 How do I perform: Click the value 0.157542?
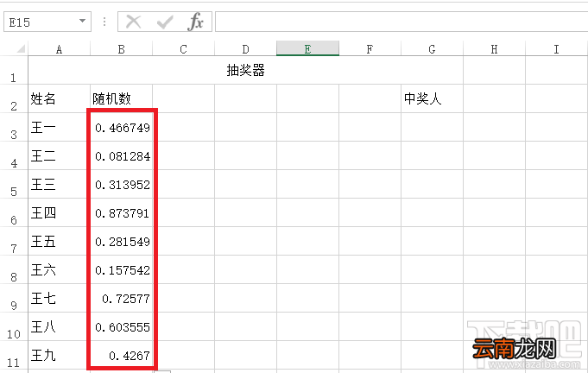123,270
